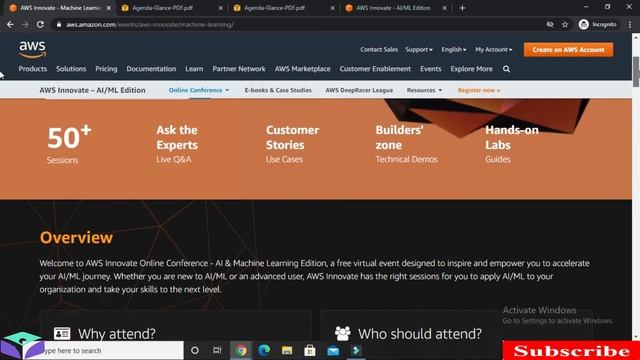Click Chrome icon on taskbar
The image size is (640, 360).
241,350
